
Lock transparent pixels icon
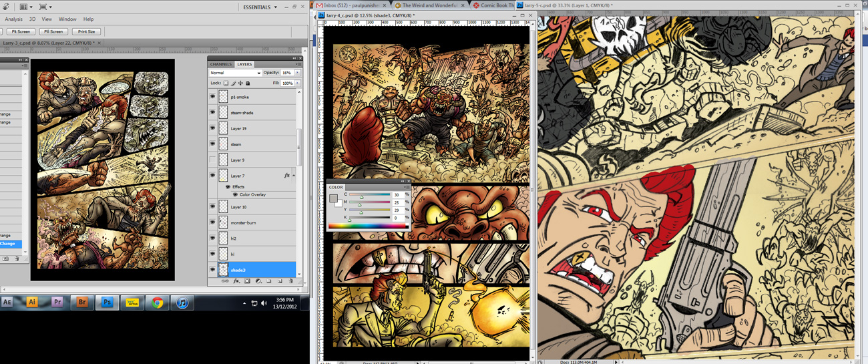click(x=226, y=83)
